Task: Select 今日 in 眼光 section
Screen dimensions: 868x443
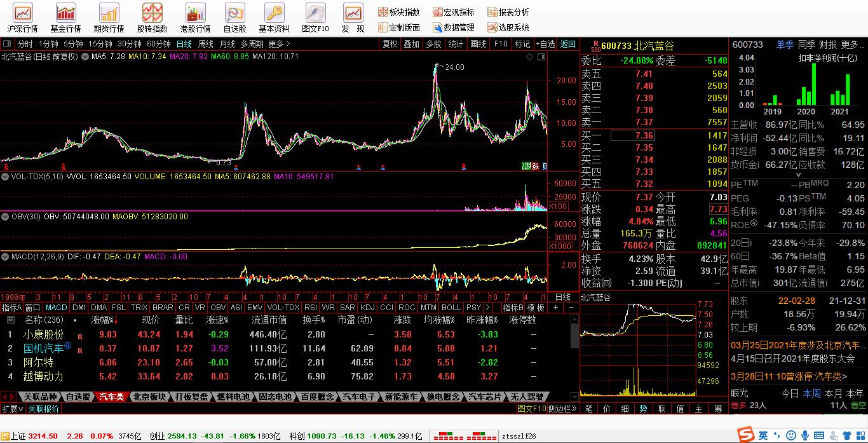Action: [x=790, y=393]
